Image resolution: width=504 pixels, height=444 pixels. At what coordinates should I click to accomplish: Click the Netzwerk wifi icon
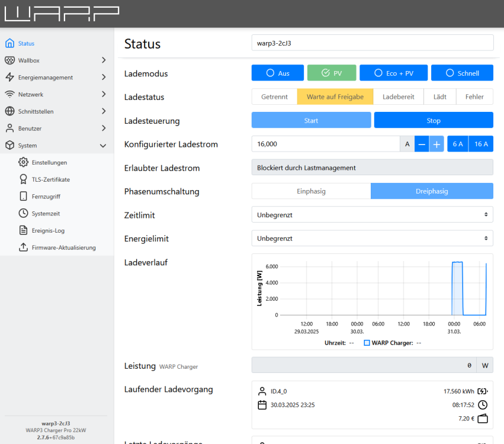[x=9, y=94]
